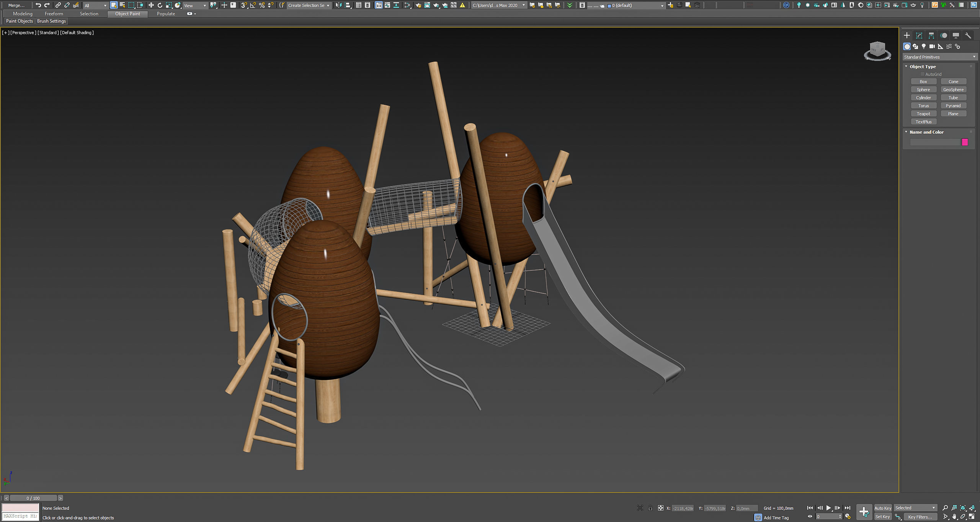Click Maximize Viewport Toggle icon

(x=972, y=517)
